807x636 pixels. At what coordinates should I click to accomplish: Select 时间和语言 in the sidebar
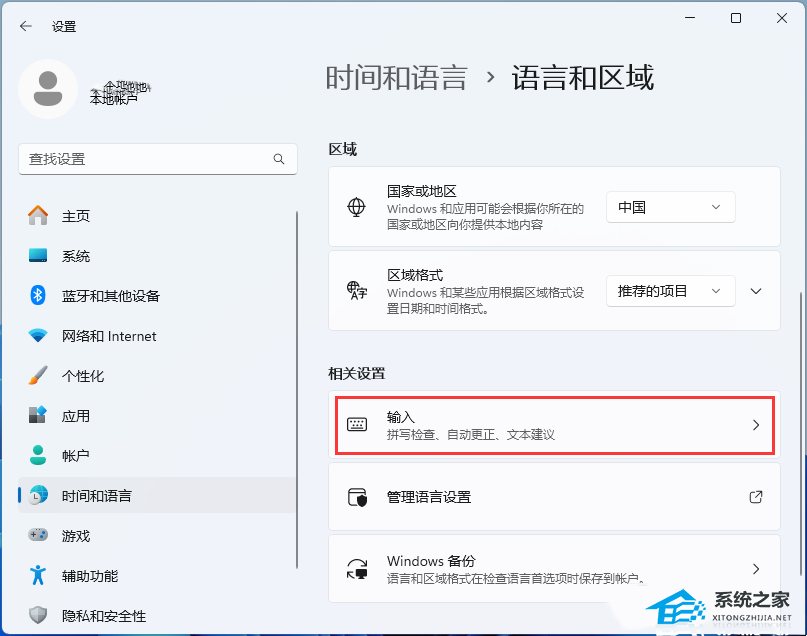pyautogui.click(x=156, y=495)
